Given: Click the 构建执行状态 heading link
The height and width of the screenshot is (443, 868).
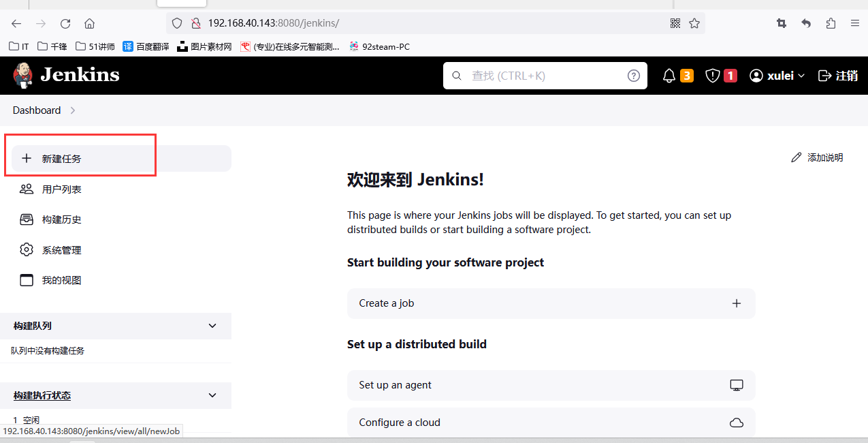Looking at the screenshot, I should 42,395.
